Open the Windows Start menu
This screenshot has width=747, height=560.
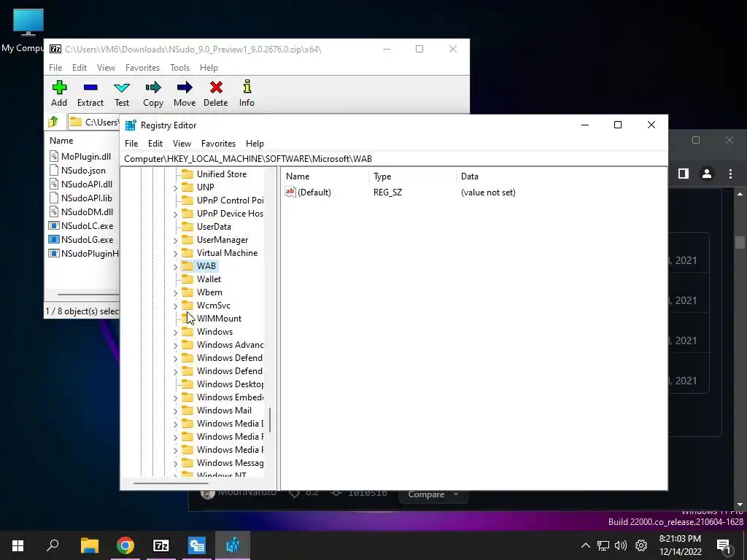18,545
